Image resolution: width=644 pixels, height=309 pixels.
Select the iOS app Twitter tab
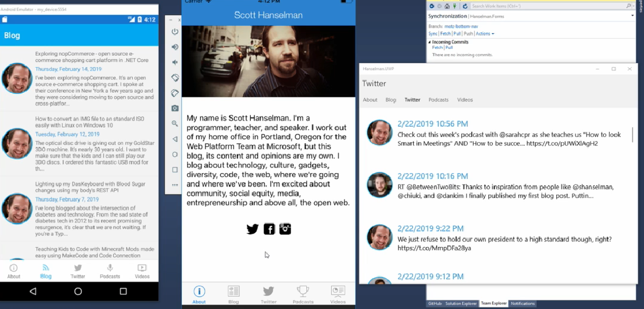(x=268, y=295)
